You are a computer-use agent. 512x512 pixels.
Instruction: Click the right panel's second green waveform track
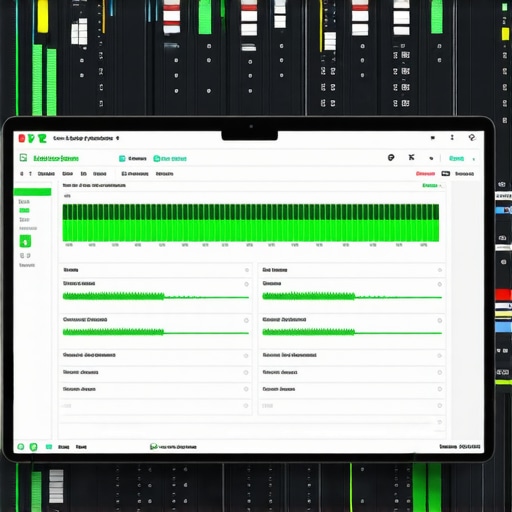[x=352, y=332]
